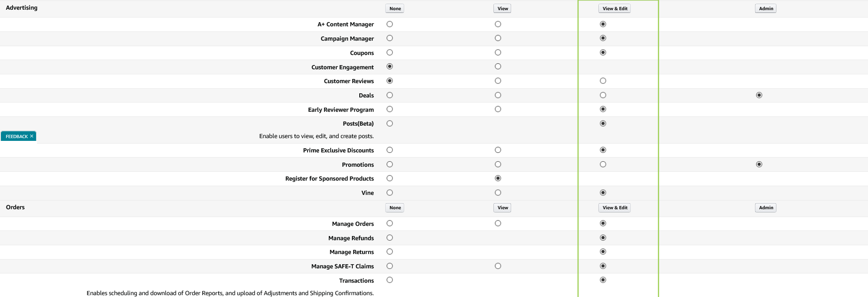Open the FEEDBACK panel
Viewport: 868px width, 297px height.
(x=16, y=136)
